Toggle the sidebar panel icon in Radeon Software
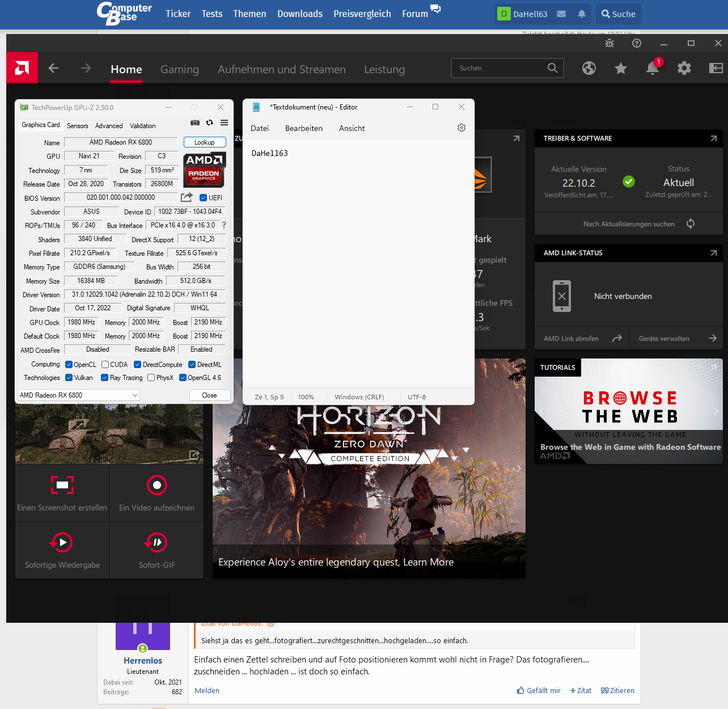Image resolution: width=728 pixels, height=709 pixels. click(716, 69)
